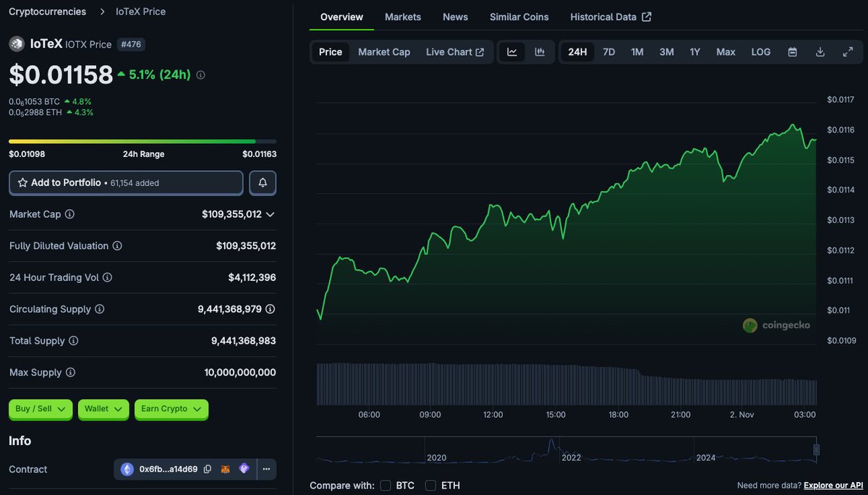Toggle LOG scale on chart
The image size is (868, 495).
coord(761,52)
